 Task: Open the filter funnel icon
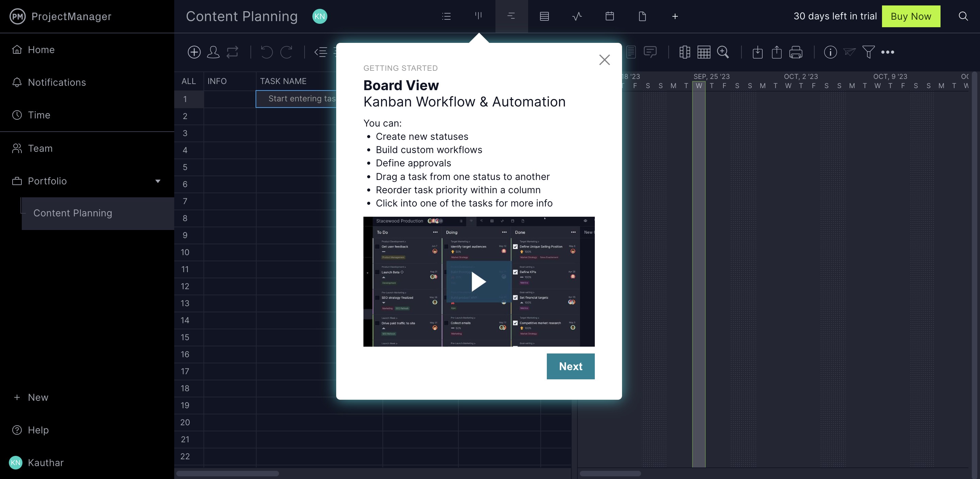(868, 52)
